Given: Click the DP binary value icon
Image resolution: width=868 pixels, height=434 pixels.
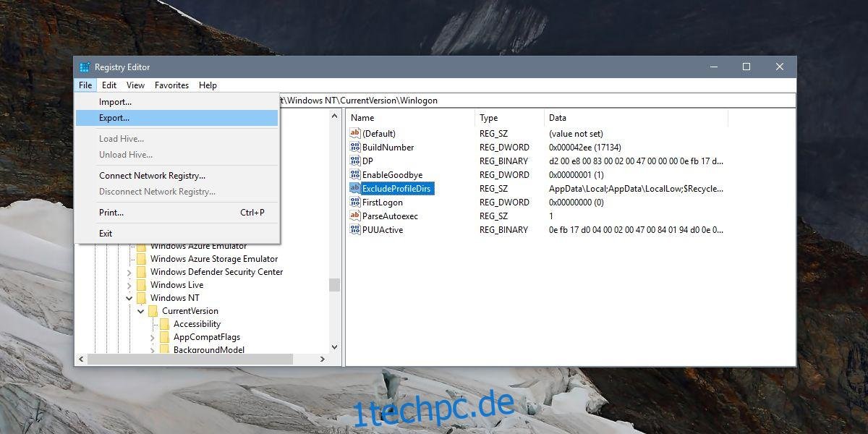Looking at the screenshot, I should (354, 161).
